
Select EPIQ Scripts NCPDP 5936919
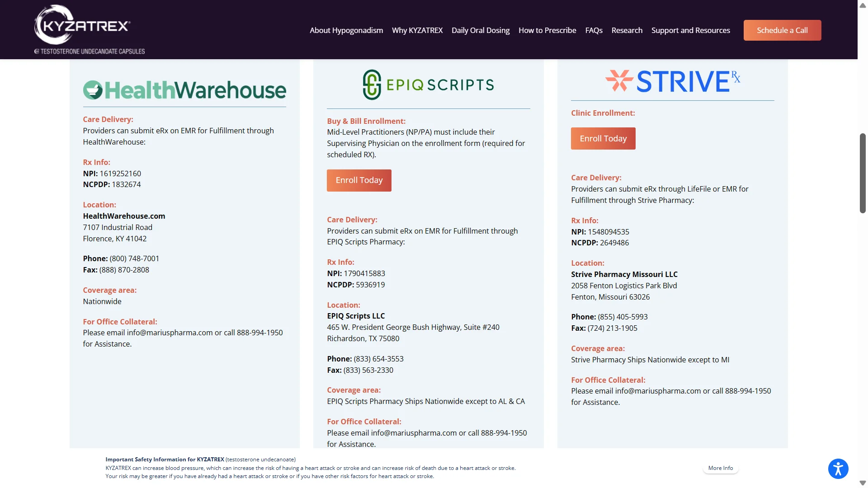pos(370,285)
